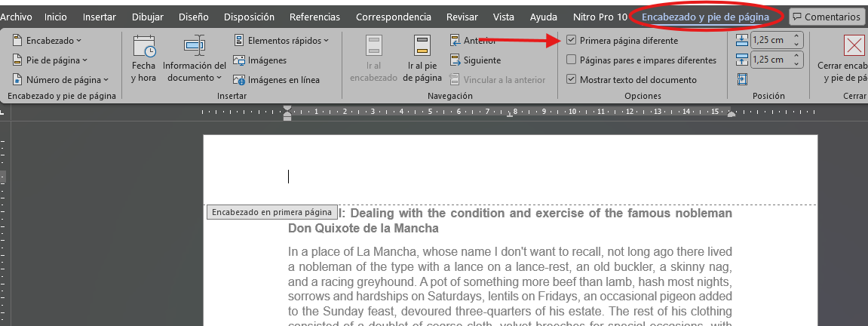This screenshot has height=326, width=868.
Task: Switch to the Insertar tab
Action: tap(100, 17)
